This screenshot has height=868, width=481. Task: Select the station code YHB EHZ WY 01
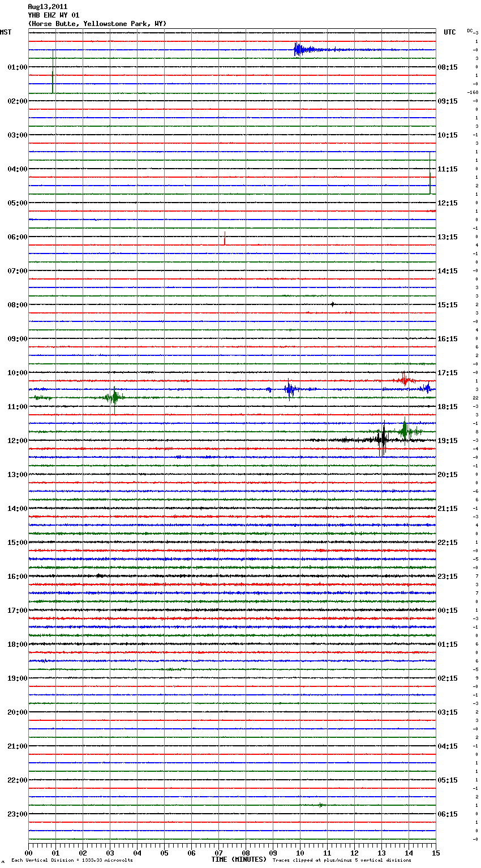pos(54,15)
